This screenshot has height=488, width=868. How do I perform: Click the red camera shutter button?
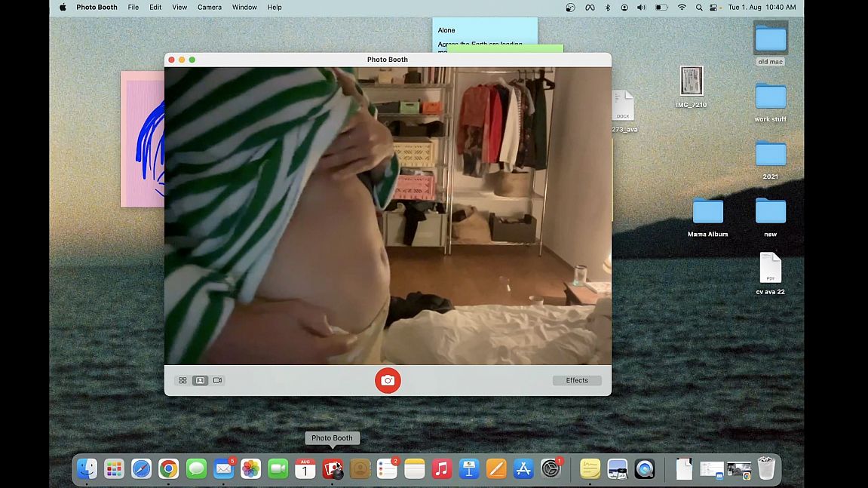[388, 380]
